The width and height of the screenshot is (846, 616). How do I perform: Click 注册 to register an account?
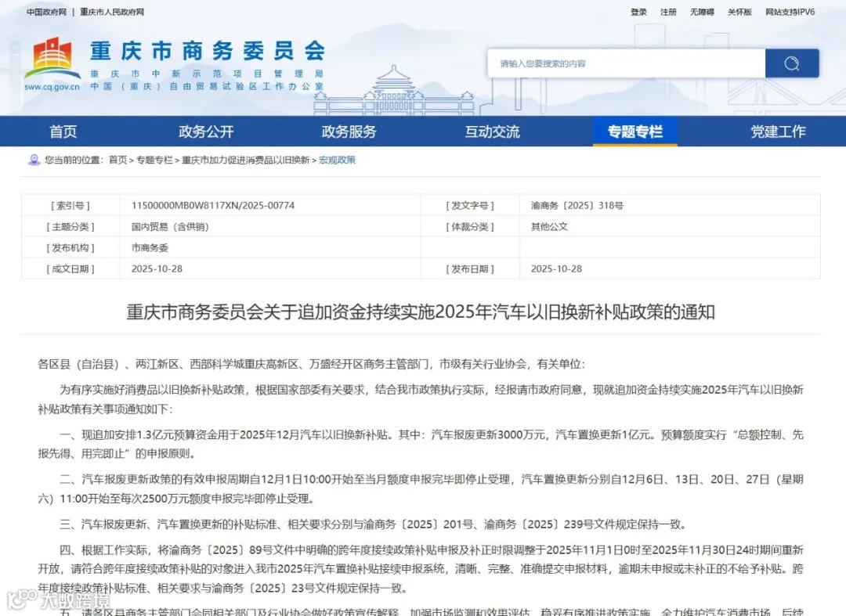coord(667,12)
